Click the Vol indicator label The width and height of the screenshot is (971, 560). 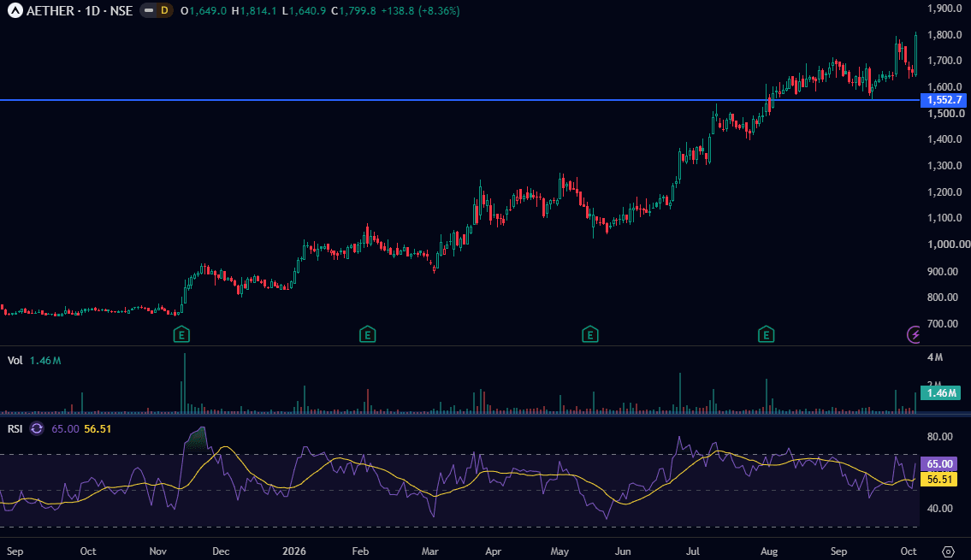(x=15, y=360)
